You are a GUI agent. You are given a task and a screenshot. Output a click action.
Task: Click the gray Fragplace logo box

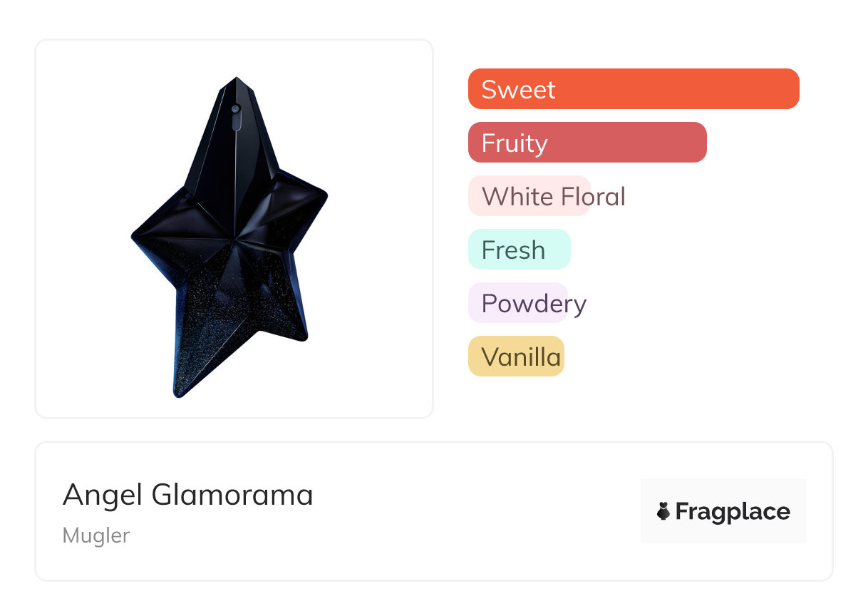pyautogui.click(x=723, y=491)
